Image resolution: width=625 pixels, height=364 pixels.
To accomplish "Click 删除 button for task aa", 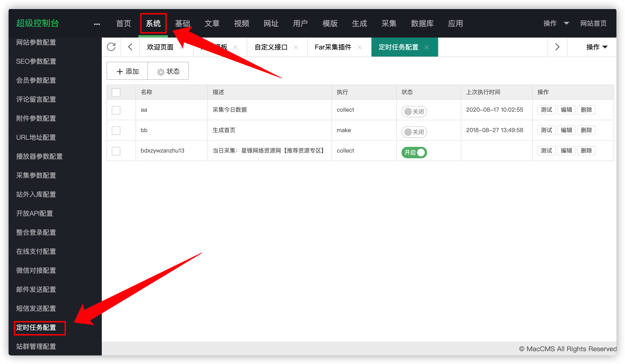I will pos(586,110).
